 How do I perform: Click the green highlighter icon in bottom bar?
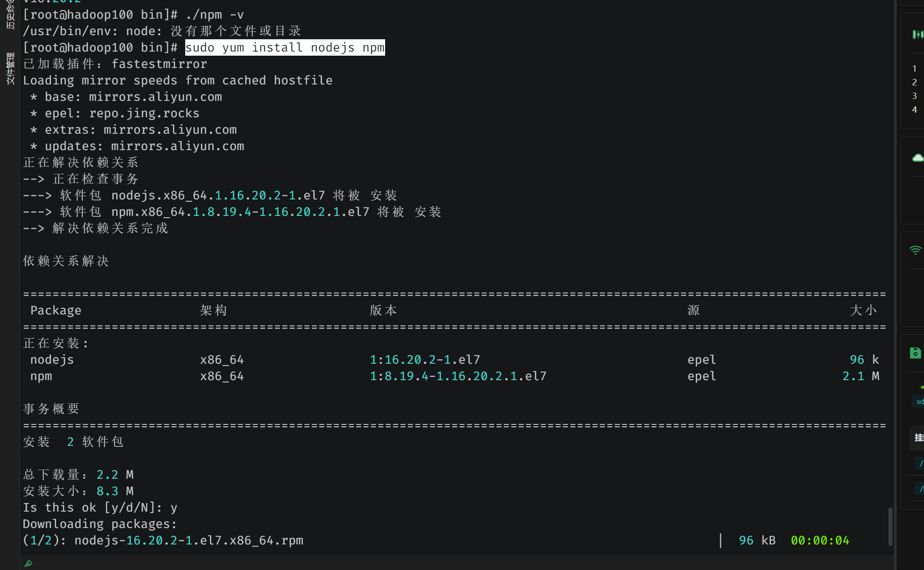pyautogui.click(x=28, y=563)
